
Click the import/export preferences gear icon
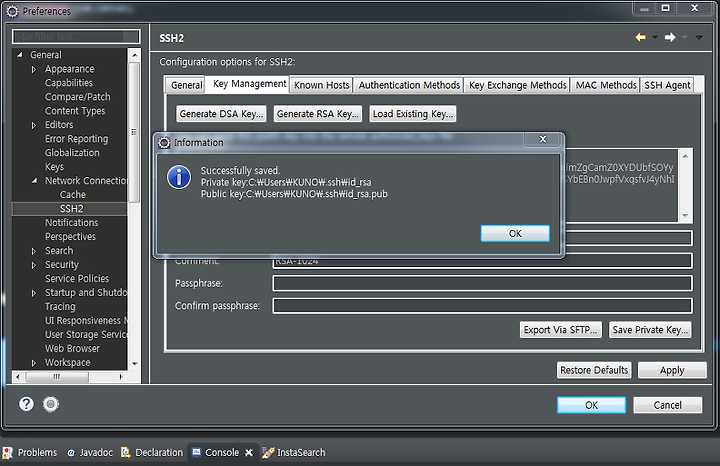coord(51,404)
